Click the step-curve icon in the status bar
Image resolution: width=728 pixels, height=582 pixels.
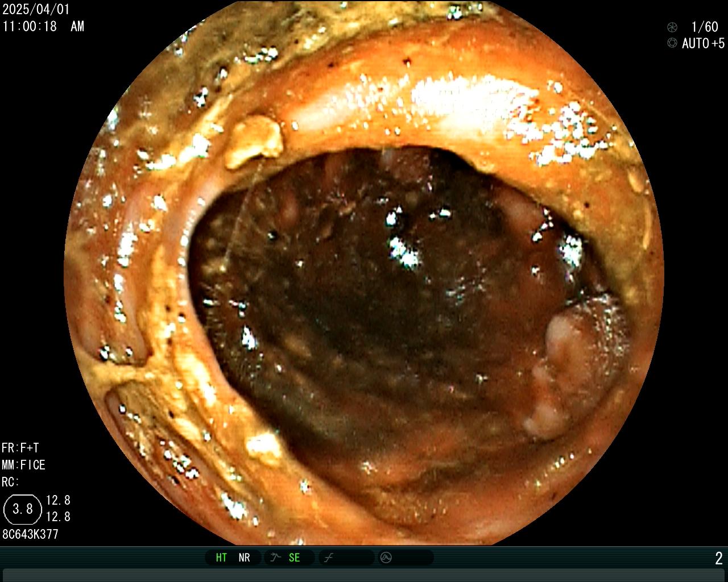coord(328,558)
